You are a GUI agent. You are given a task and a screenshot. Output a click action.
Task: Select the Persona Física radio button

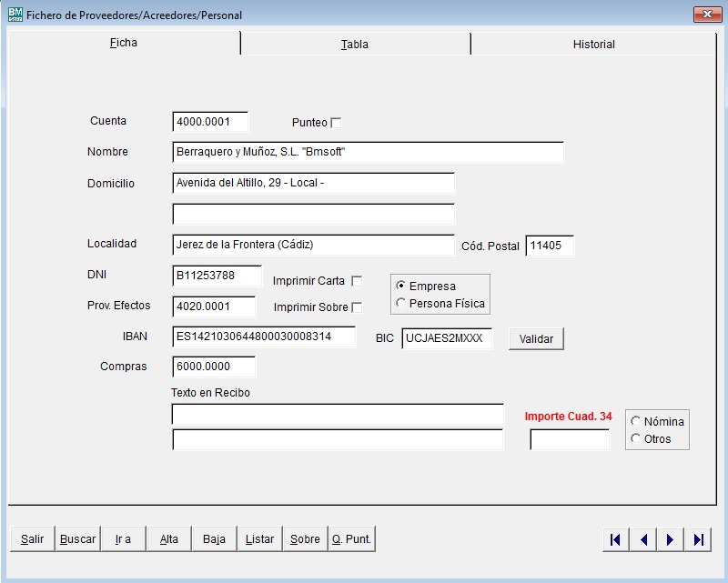coord(401,304)
